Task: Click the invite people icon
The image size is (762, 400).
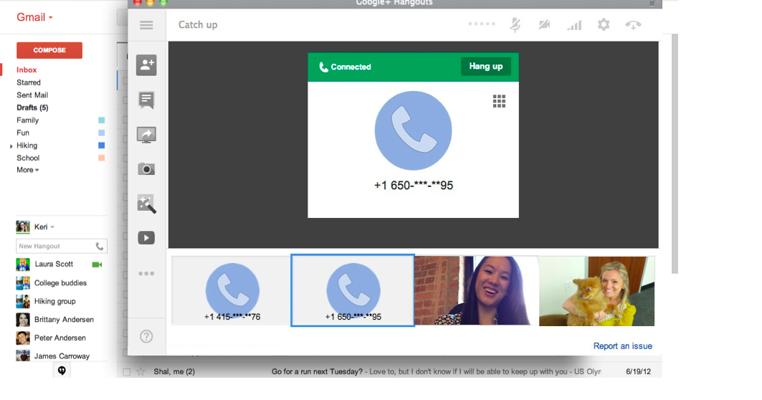Action: (146, 65)
